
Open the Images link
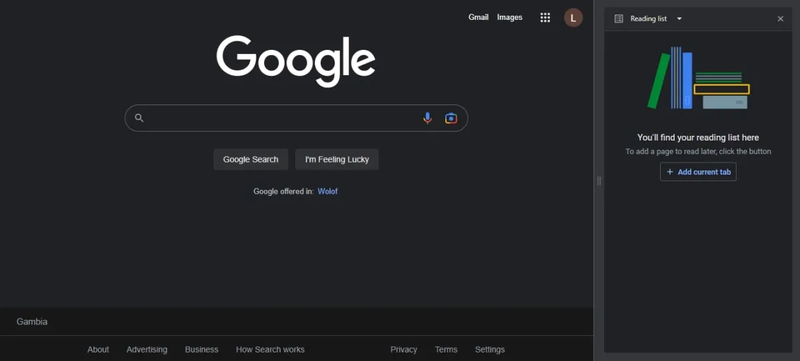pos(510,17)
